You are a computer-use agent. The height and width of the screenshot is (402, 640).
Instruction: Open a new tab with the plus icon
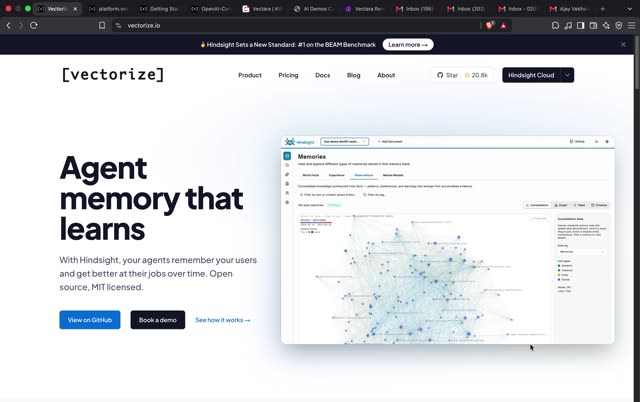[602, 9]
